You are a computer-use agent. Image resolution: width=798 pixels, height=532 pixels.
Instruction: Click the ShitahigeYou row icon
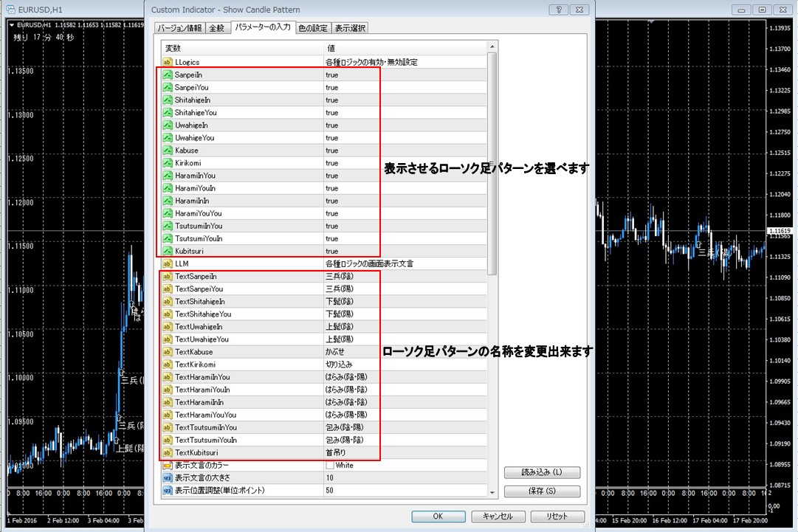(168, 112)
